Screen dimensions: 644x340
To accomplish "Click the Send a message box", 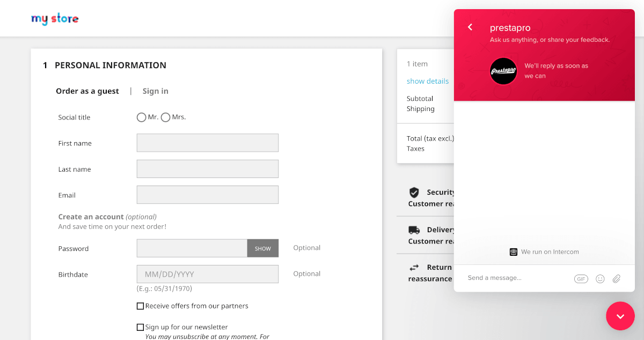I will point(515,278).
